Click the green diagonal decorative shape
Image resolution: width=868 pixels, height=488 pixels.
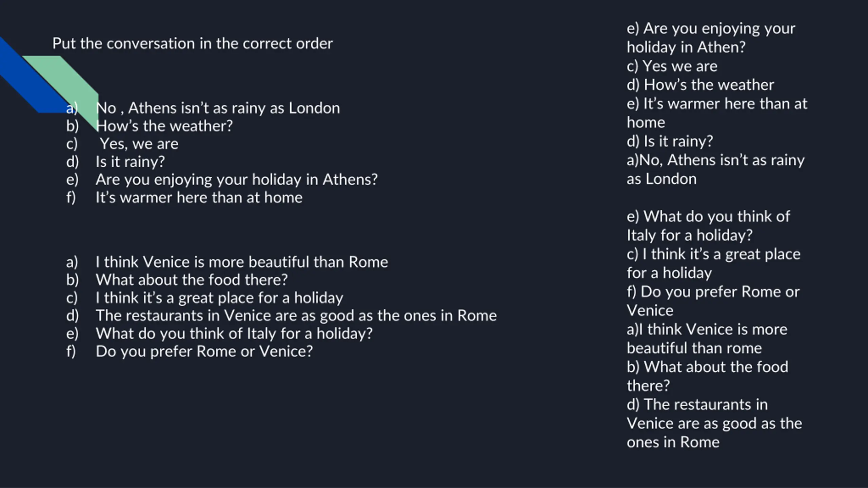(x=68, y=78)
